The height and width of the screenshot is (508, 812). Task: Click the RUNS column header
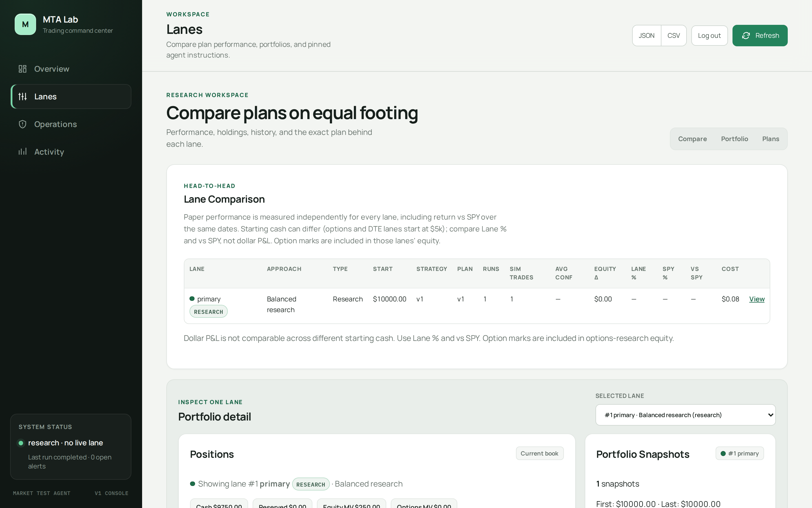point(491,269)
